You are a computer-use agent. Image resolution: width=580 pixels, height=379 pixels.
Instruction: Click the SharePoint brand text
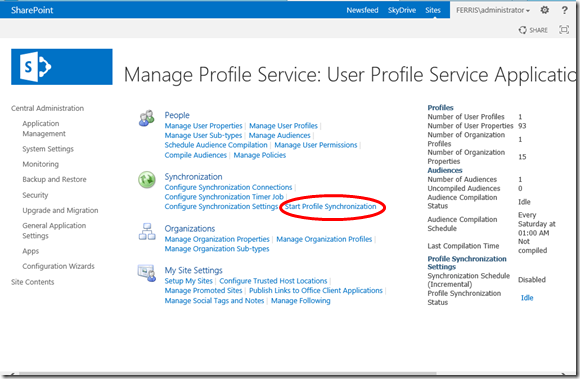tap(32, 10)
